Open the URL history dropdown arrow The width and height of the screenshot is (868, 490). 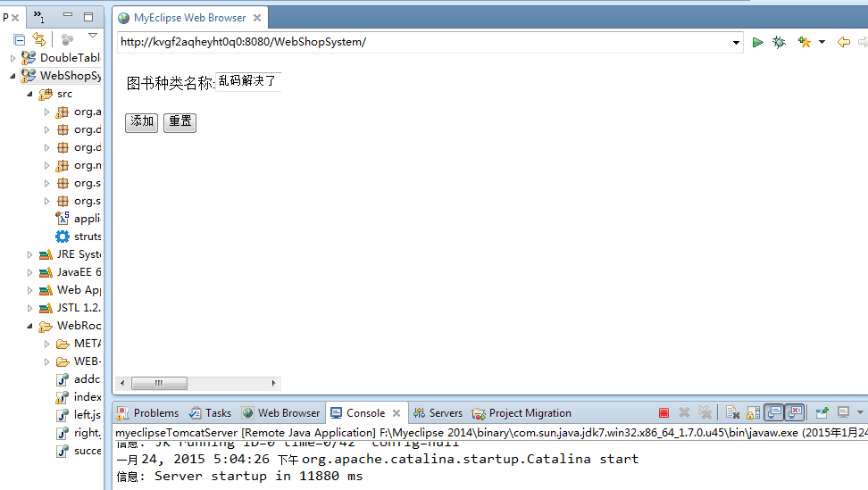point(736,43)
